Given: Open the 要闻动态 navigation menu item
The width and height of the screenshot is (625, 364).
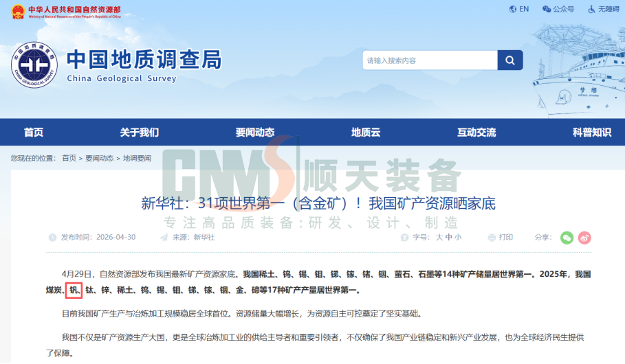Looking at the screenshot, I should click(x=255, y=133).
